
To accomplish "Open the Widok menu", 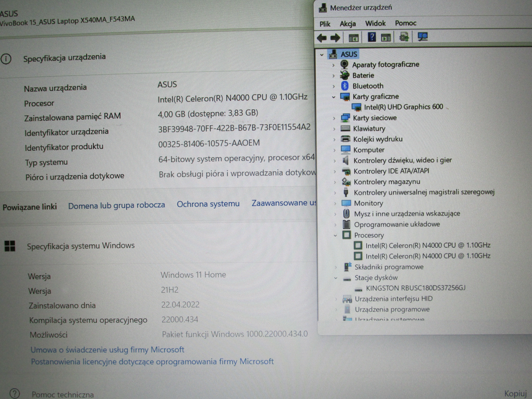I will (375, 23).
